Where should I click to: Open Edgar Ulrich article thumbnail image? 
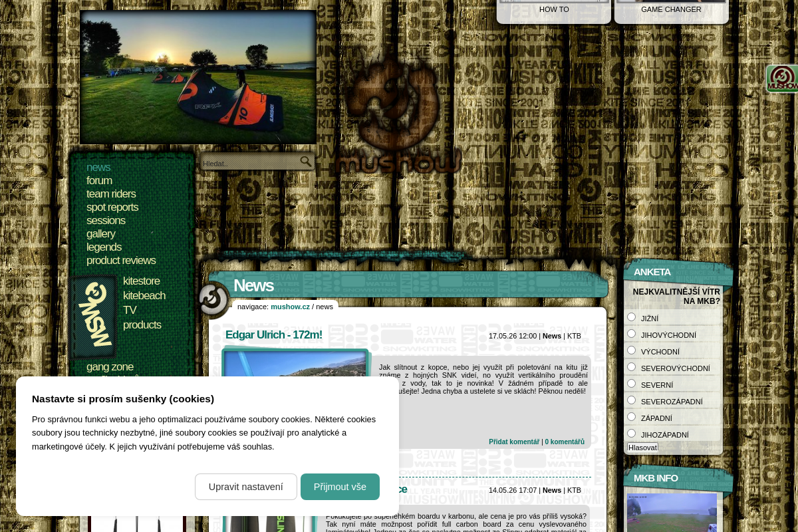click(295, 362)
